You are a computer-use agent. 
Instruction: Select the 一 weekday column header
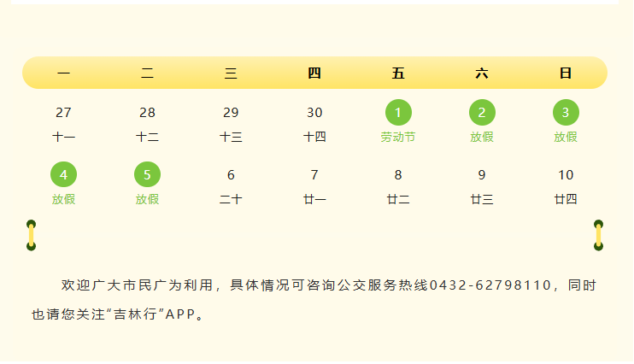64,73
